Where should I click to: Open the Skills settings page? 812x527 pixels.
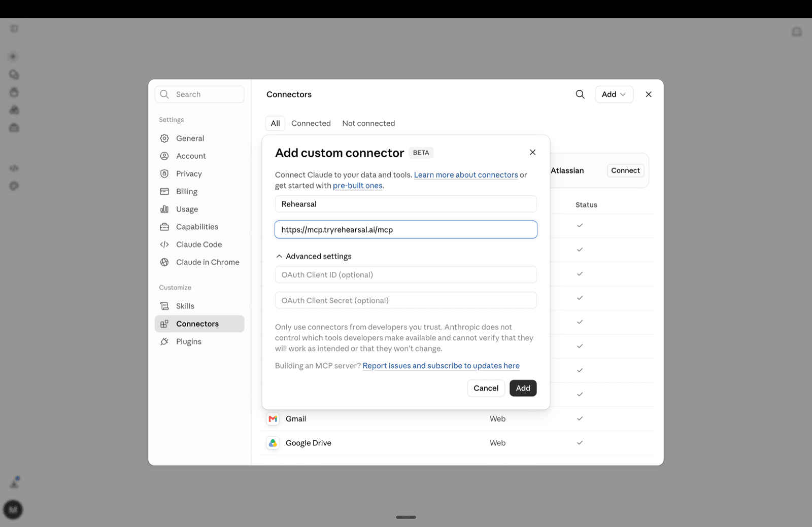click(x=199, y=306)
